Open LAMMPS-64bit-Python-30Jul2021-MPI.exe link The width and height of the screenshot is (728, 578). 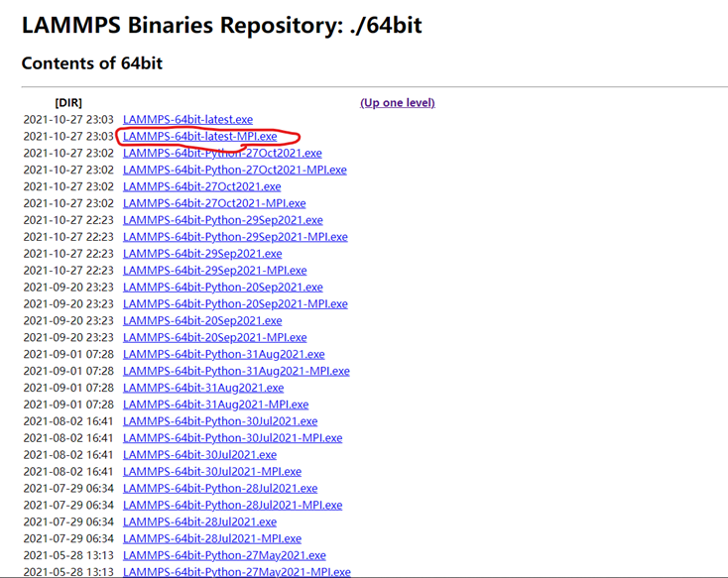click(x=233, y=437)
